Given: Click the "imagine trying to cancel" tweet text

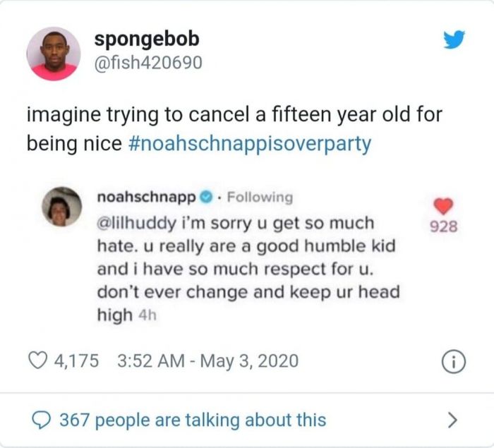Looking at the screenshot, I should point(233,113).
